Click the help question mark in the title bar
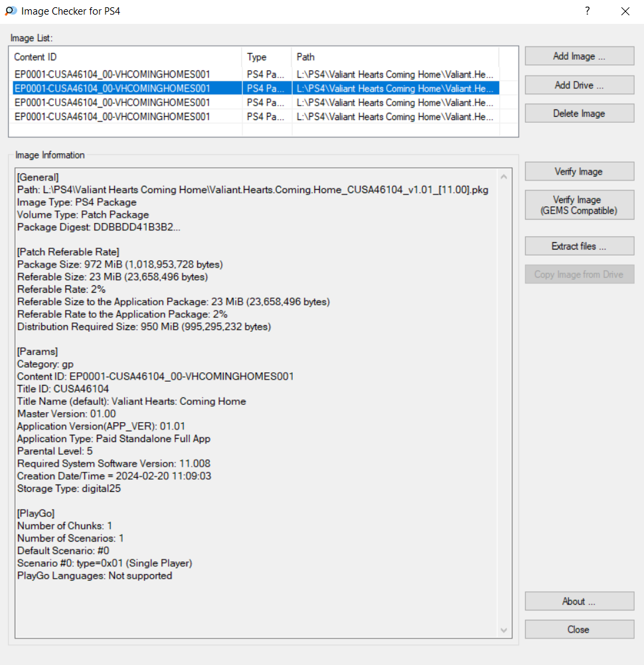Image resolution: width=644 pixels, height=665 pixels. tap(587, 11)
